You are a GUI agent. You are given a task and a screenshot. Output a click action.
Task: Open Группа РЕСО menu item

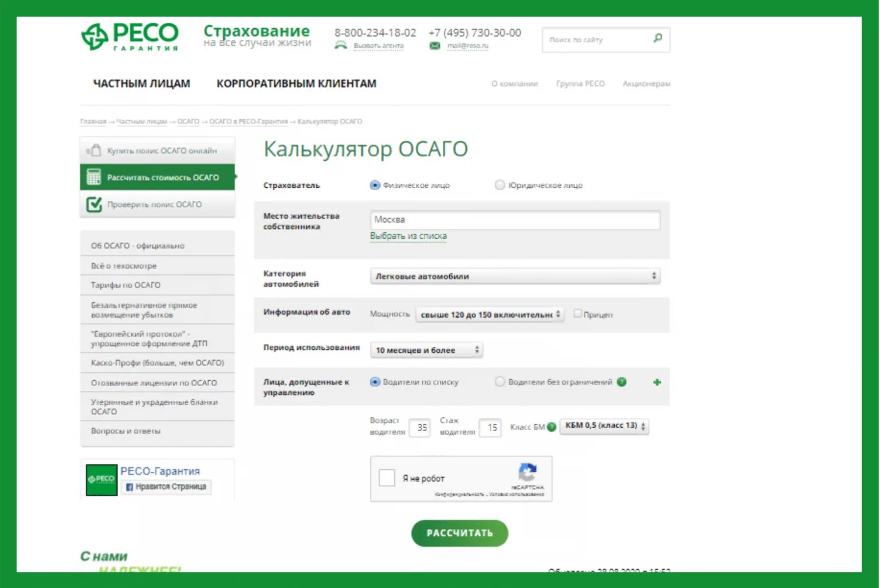(x=580, y=84)
